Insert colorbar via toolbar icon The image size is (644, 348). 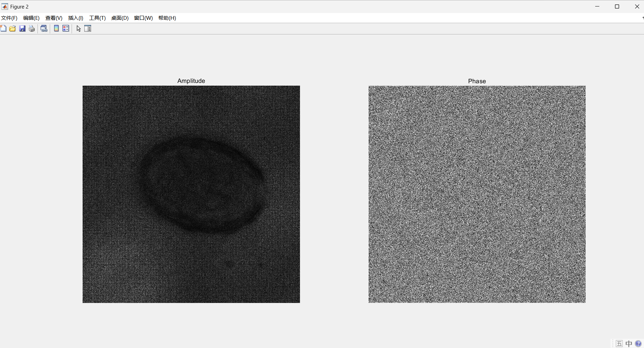point(56,29)
